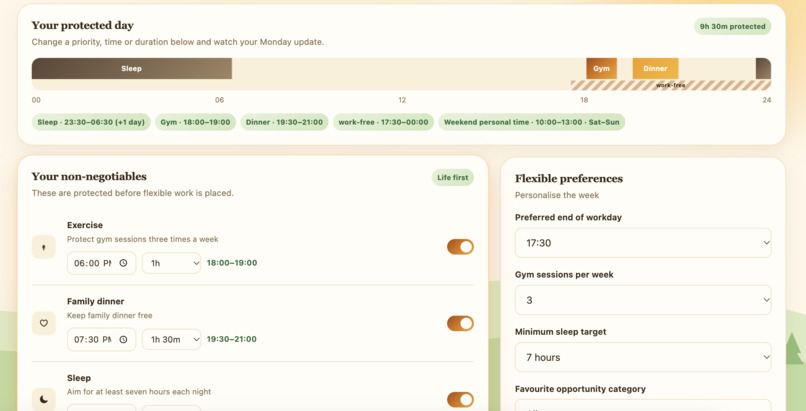Select the Gym block on the timeline

[601, 68]
